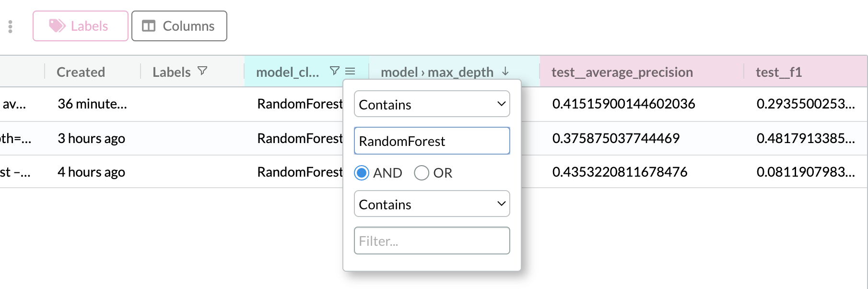Screen dimensions: 868x289
Task: Click the model › max_depth column header
Action: [x=436, y=72]
